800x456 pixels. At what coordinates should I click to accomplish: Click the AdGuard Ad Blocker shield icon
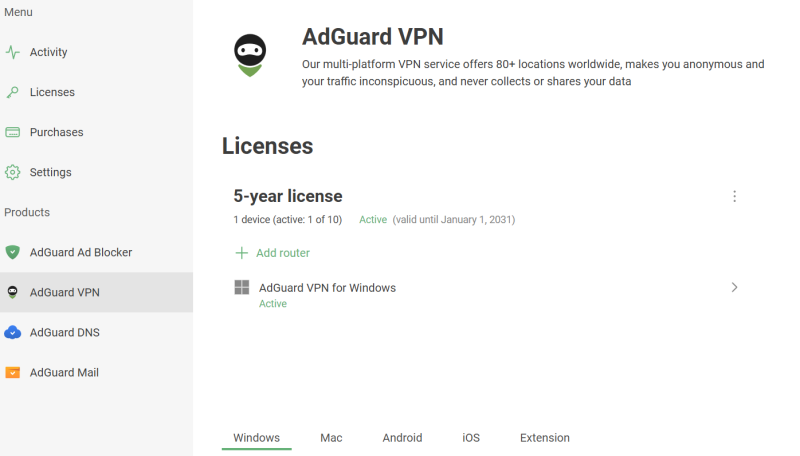(12, 252)
